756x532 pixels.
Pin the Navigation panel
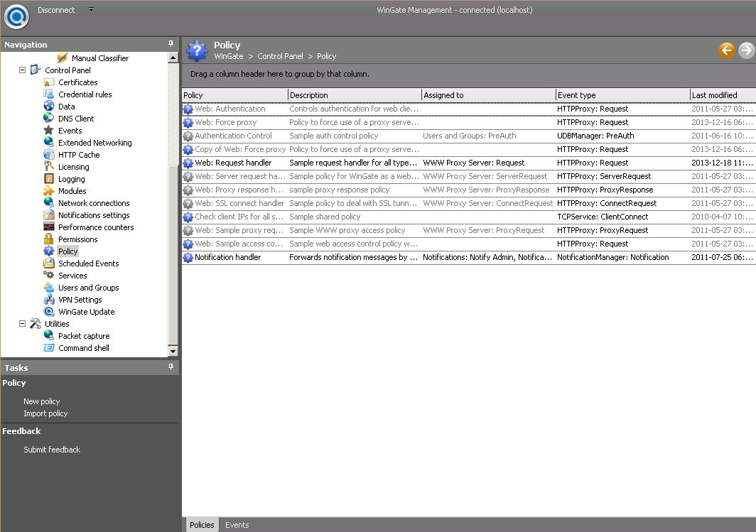coord(171,44)
